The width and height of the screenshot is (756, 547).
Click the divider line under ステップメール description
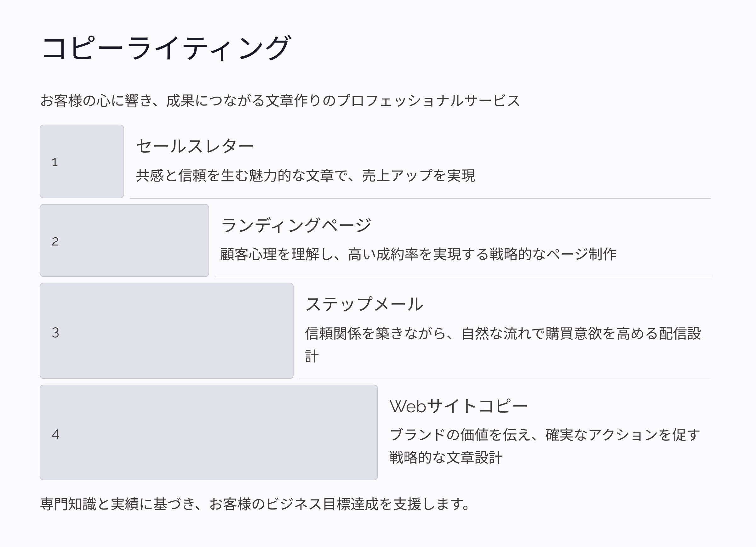tap(505, 379)
